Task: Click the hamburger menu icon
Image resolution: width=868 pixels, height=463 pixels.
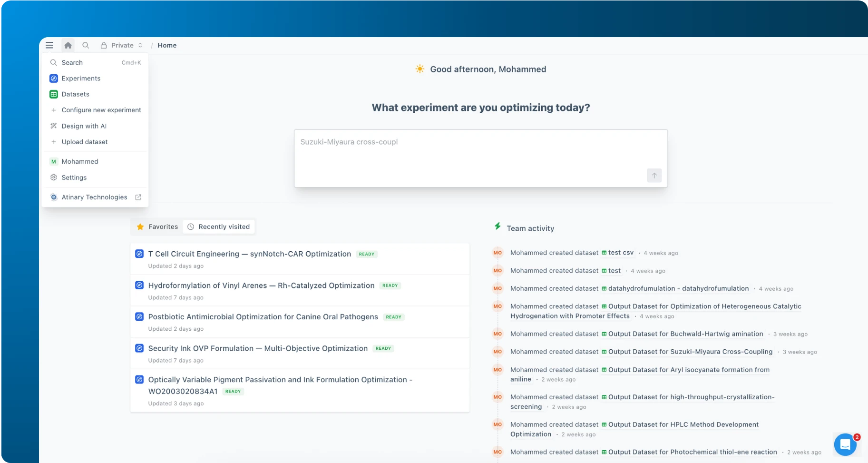Action: [x=49, y=45]
